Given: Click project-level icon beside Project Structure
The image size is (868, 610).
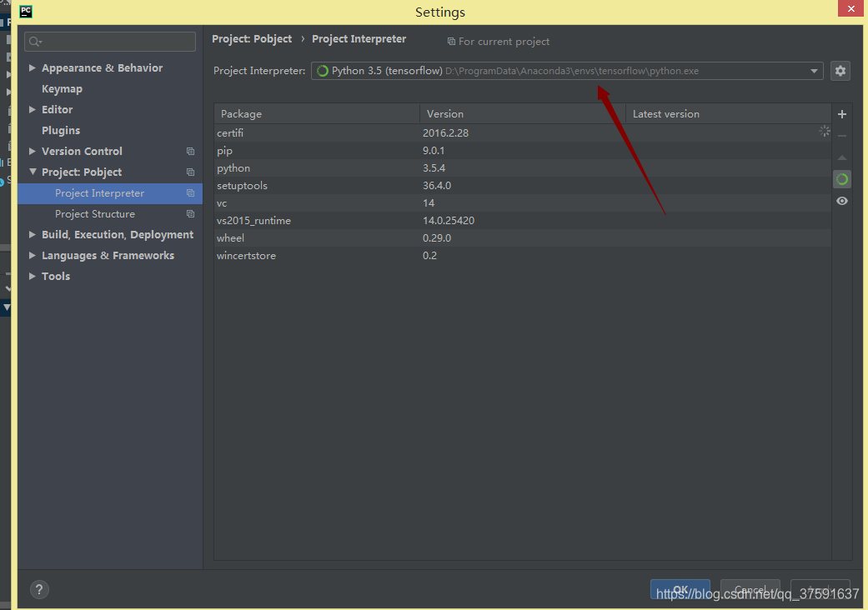Looking at the screenshot, I should [x=190, y=214].
